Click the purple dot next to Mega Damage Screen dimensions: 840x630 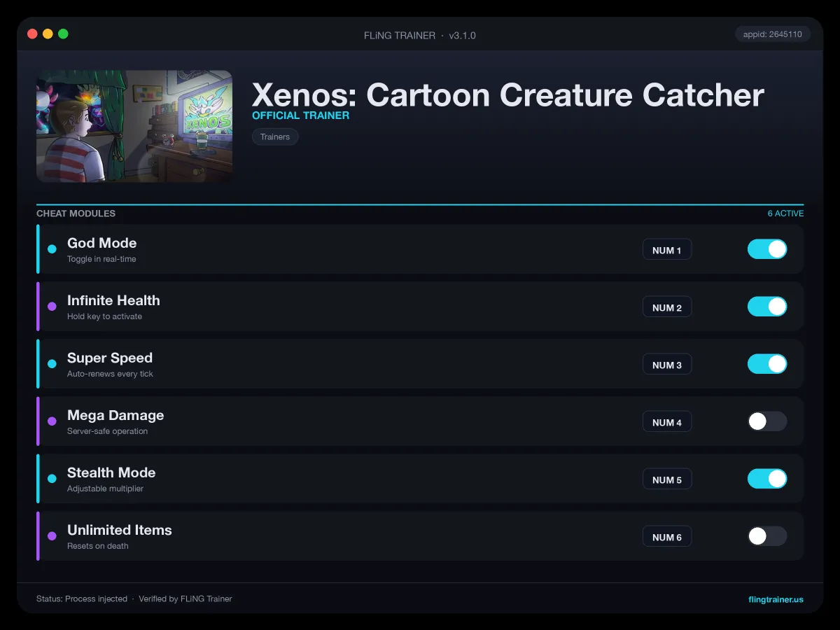(52, 421)
